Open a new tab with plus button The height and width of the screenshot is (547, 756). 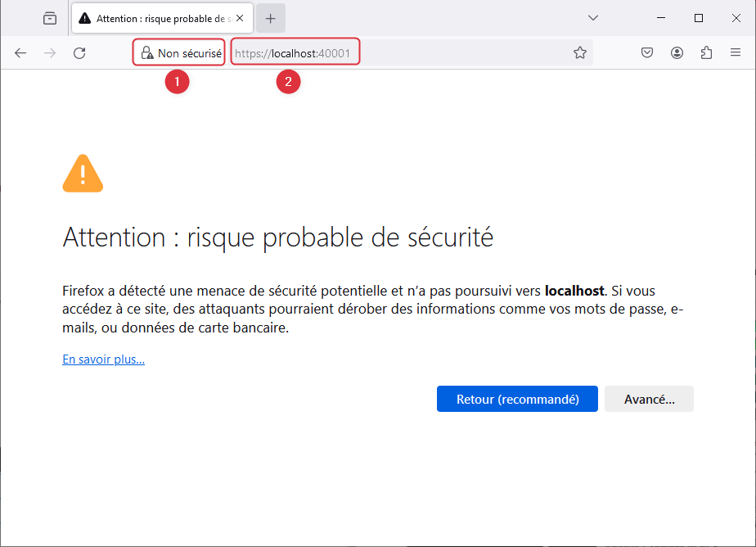click(x=271, y=18)
